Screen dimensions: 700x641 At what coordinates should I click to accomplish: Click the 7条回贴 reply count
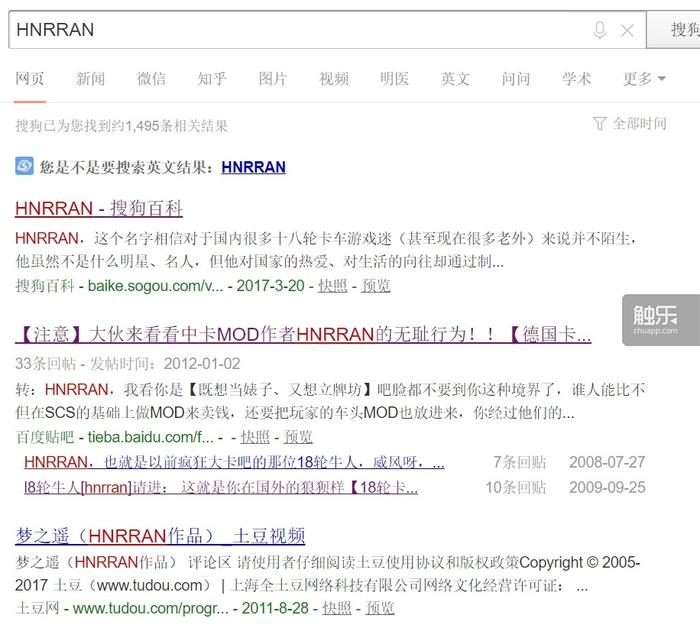tap(520, 462)
